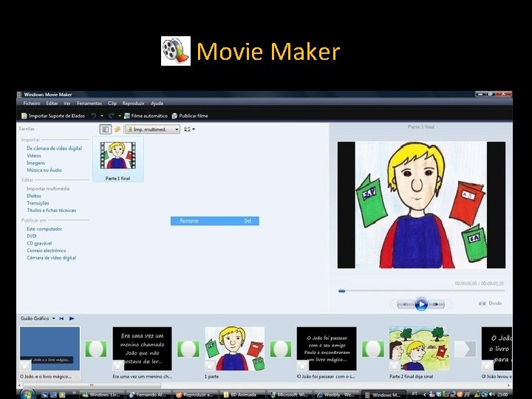Choose Remover in the context menu

pyautogui.click(x=215, y=221)
